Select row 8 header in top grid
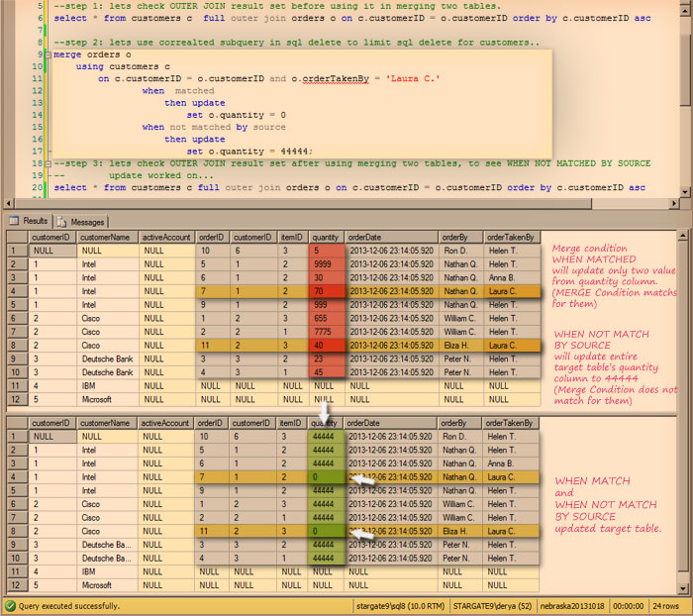 click(x=15, y=345)
